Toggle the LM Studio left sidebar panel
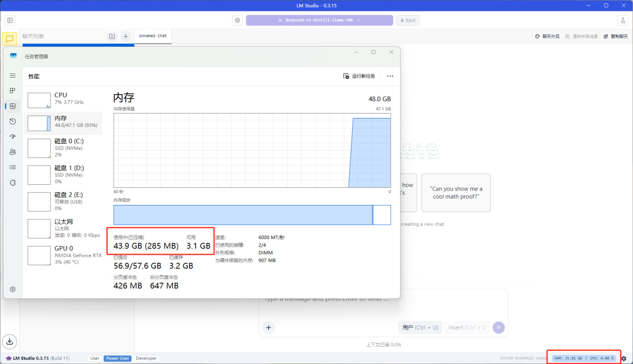Image resolution: width=633 pixels, height=364 pixels. (x=10, y=20)
